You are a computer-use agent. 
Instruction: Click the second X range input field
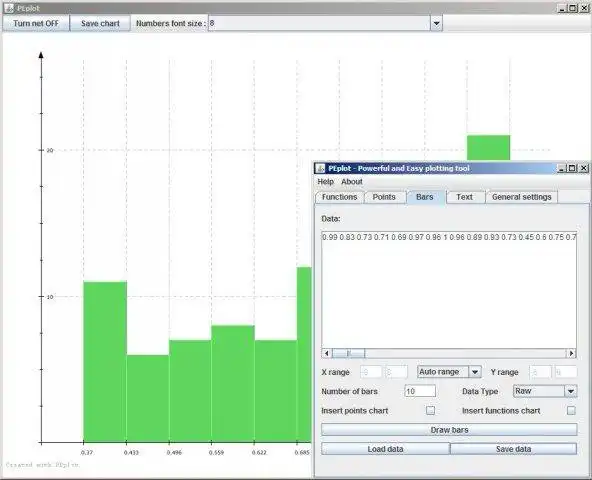(x=396, y=372)
